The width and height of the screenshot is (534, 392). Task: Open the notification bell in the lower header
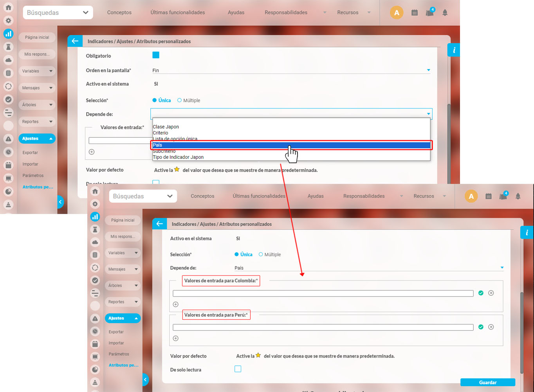pyautogui.click(x=518, y=196)
